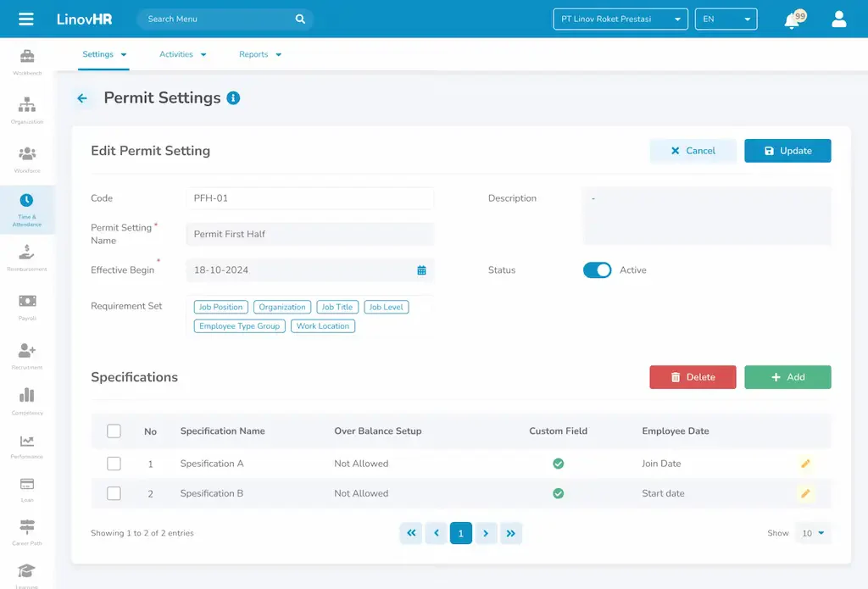This screenshot has width=868, height=589.
Task: Click Custom Field checkmark for Spesification B
Action: point(558,493)
